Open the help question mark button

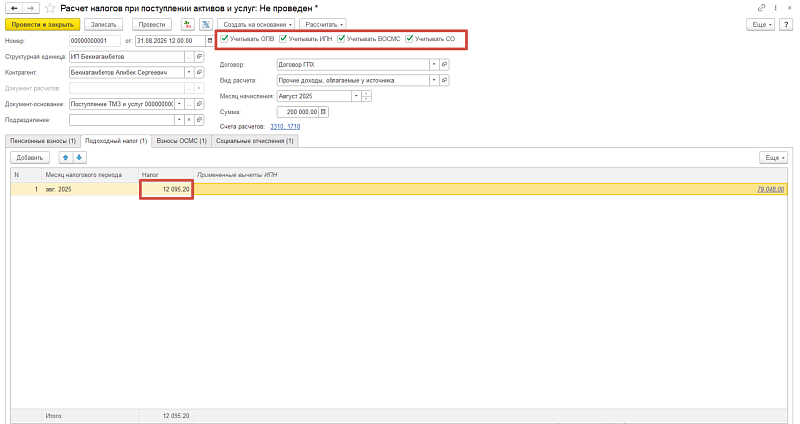click(x=788, y=23)
